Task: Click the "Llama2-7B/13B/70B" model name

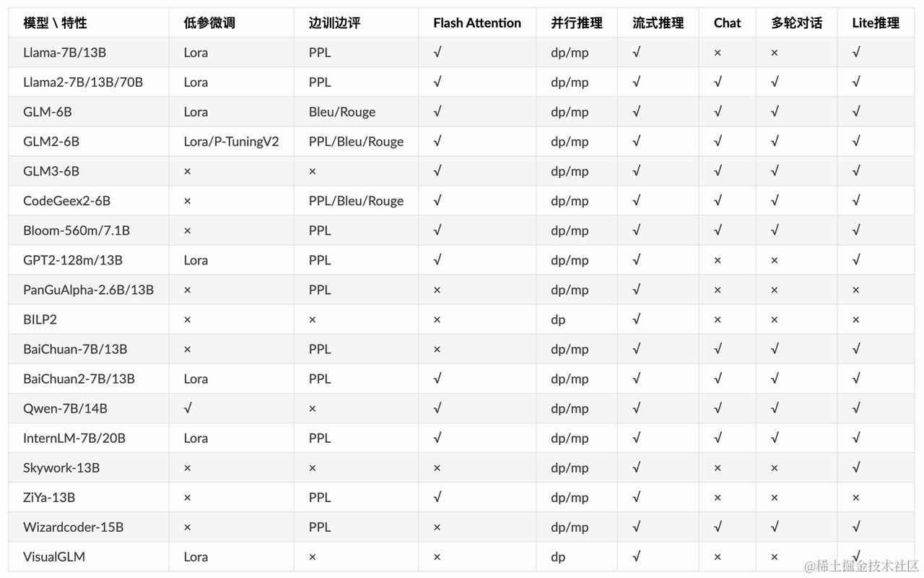Action: tap(83, 82)
